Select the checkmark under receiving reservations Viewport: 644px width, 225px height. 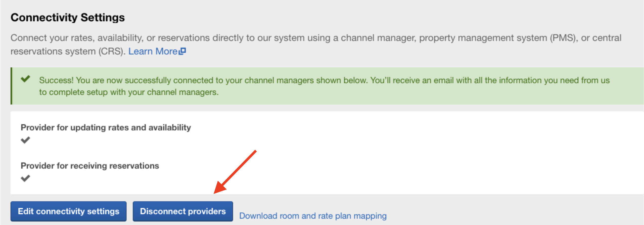25,178
